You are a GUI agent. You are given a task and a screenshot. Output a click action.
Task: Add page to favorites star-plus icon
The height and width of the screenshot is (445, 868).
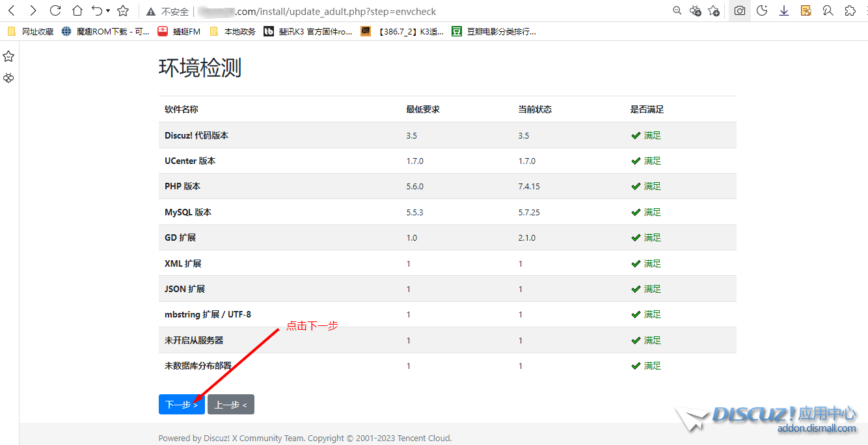click(x=714, y=11)
